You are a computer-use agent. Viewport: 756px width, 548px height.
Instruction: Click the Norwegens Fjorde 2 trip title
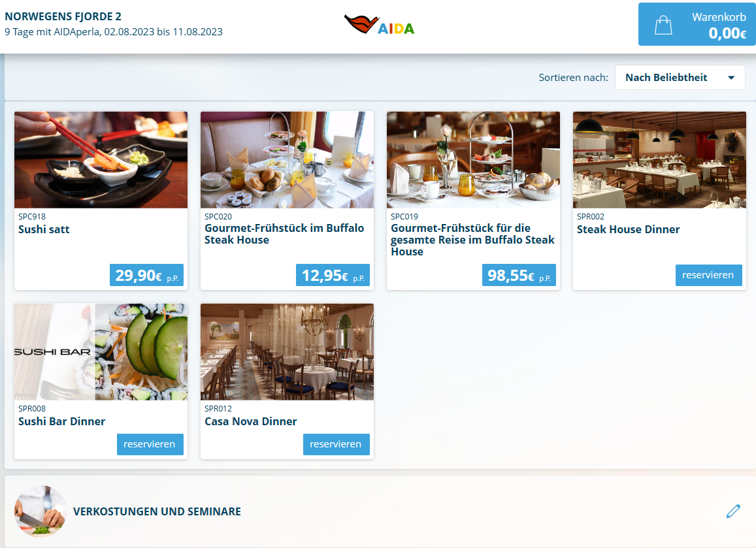63,16
